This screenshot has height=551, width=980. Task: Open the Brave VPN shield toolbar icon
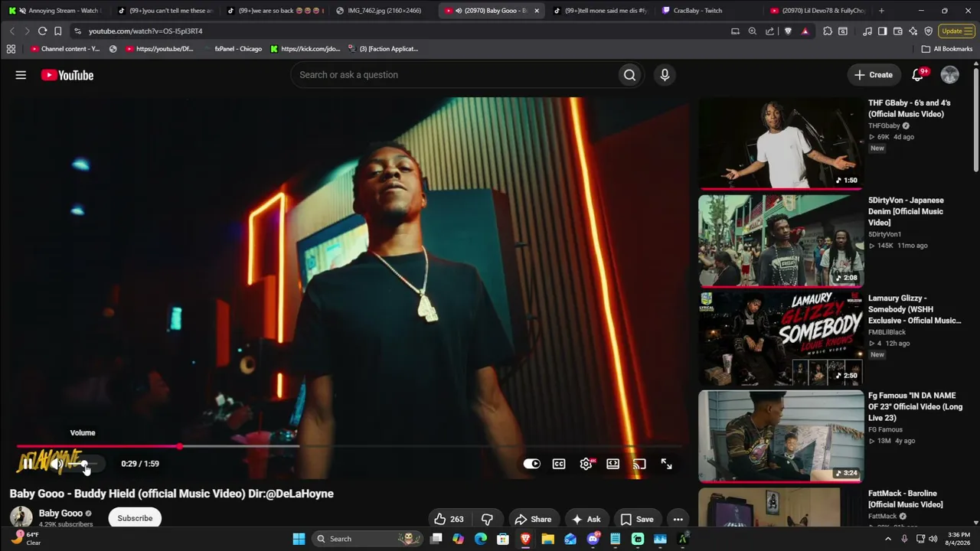coord(929,31)
